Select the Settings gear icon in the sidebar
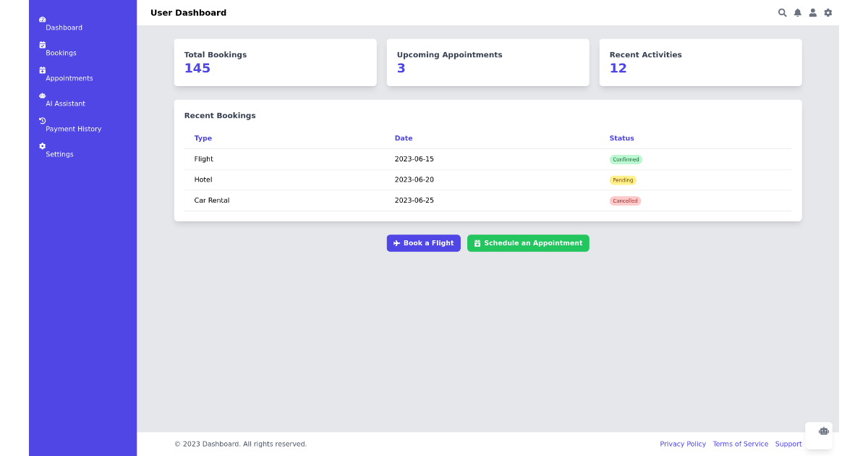Viewport: 868px width, 456px height. coord(42,146)
